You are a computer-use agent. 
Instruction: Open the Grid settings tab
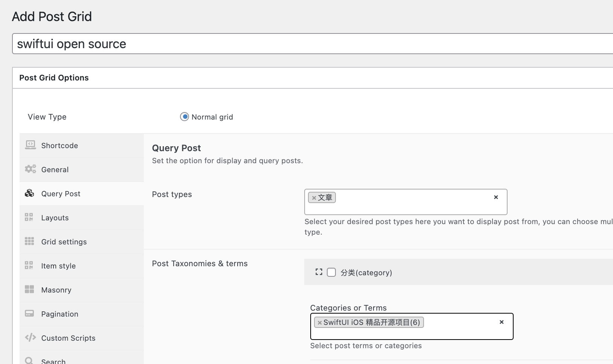[82, 242]
